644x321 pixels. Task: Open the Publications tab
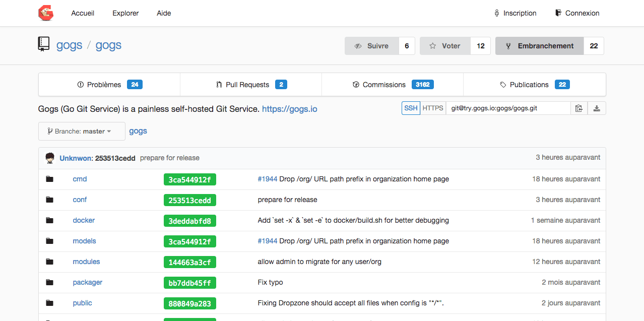click(535, 85)
